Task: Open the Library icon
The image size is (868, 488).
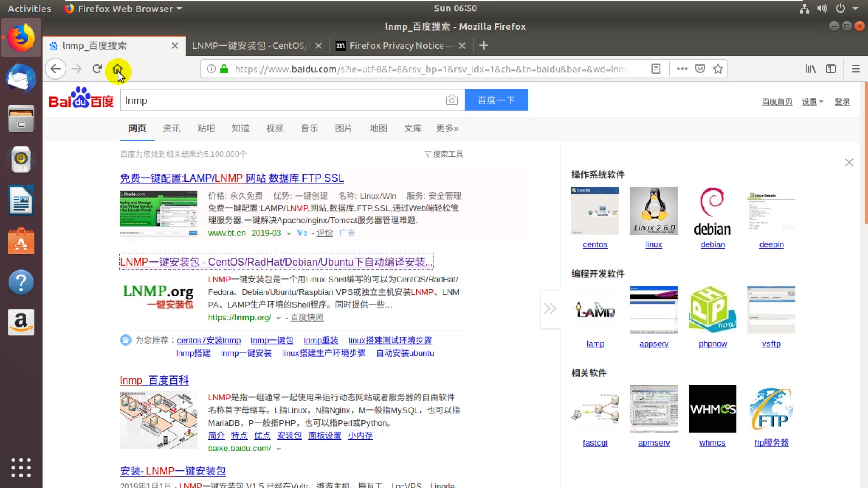Action: pos(811,69)
